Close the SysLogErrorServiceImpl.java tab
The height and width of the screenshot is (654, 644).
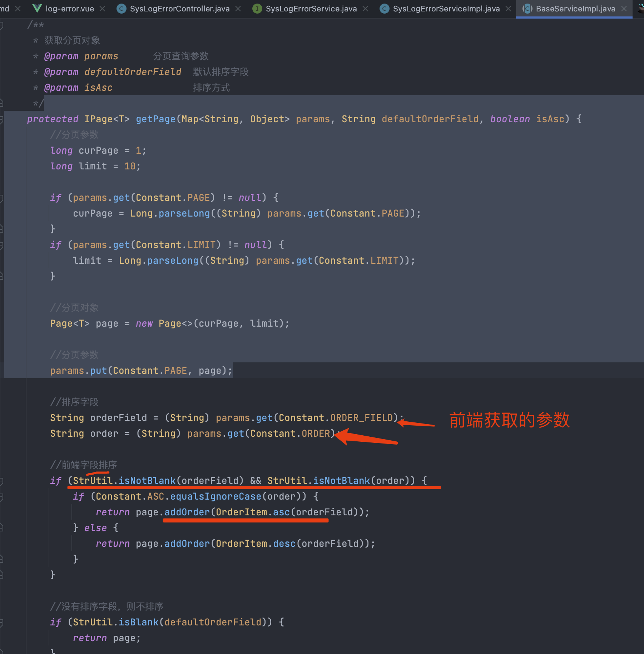click(508, 9)
